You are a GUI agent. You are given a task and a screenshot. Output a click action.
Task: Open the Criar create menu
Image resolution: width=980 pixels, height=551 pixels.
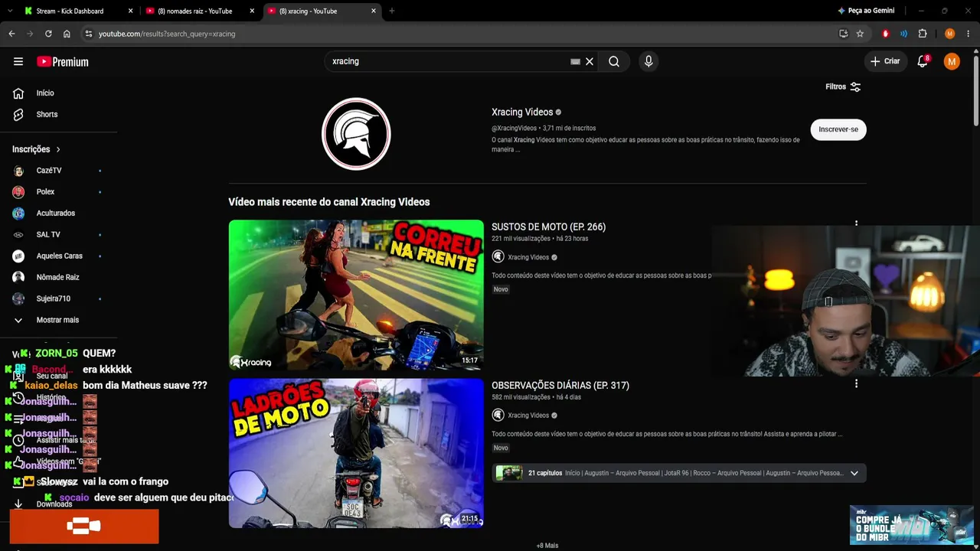point(885,61)
